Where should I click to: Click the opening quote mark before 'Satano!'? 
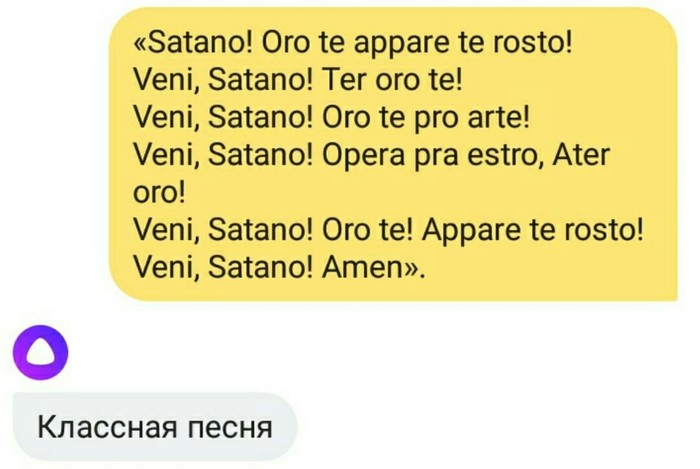coord(140,45)
